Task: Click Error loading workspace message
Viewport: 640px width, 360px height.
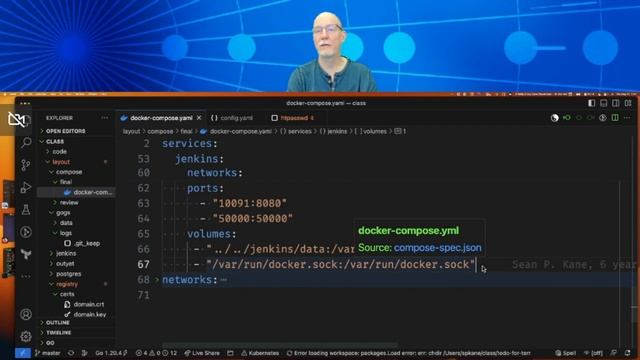Action: coord(409,353)
